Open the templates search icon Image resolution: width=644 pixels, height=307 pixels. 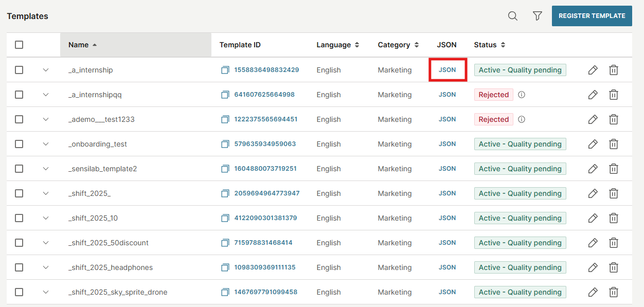pos(512,16)
